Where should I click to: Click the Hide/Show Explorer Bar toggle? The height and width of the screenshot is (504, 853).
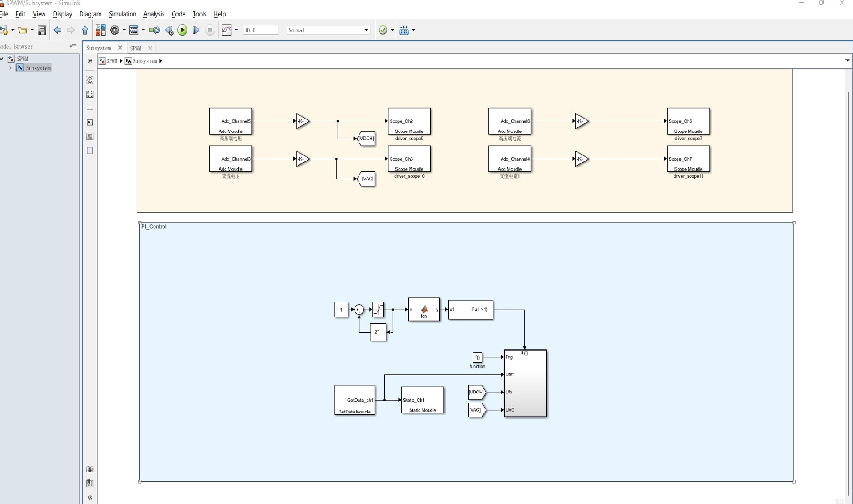[x=90, y=61]
